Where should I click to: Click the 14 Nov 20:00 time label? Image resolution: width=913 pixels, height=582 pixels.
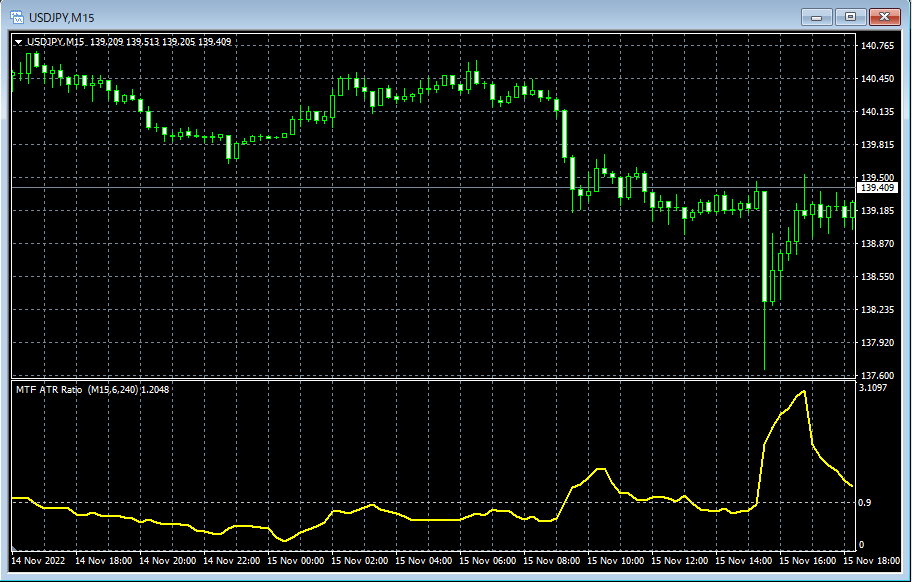tap(168, 560)
